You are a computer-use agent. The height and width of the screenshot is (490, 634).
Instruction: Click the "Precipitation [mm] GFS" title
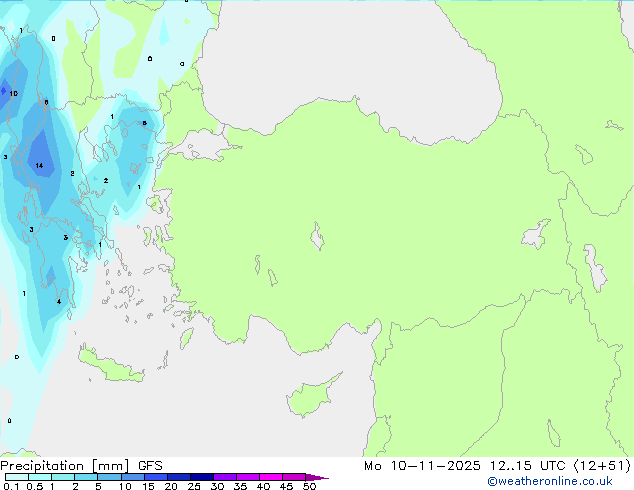point(81,466)
